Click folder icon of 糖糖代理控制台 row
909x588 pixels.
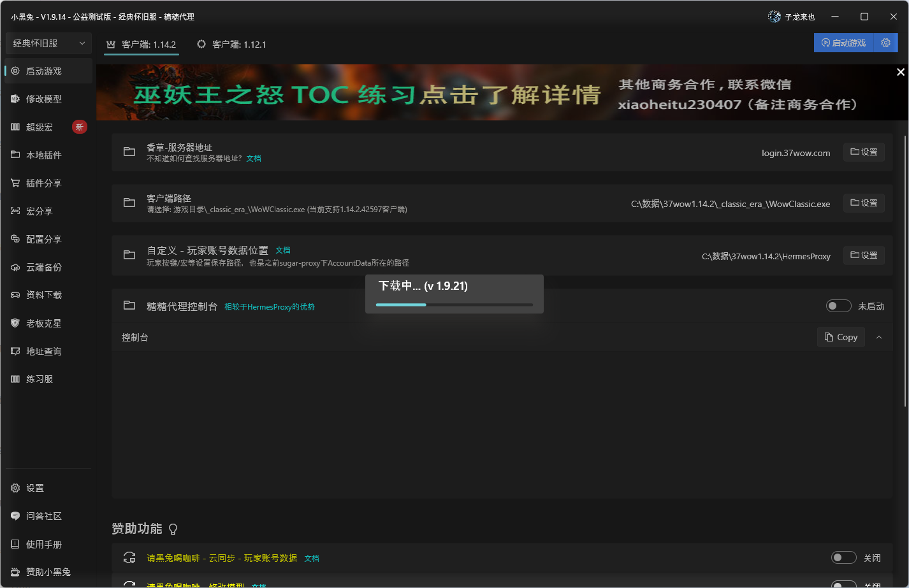tap(129, 305)
